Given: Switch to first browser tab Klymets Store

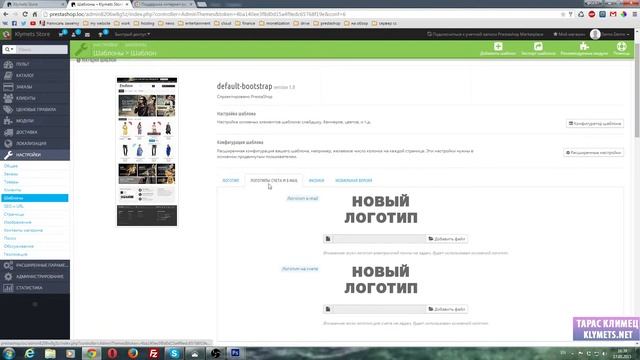Looking at the screenshot, I should click(34, 4).
